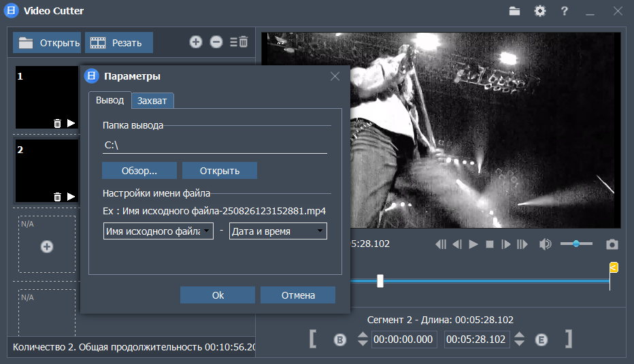Open help via the question mark icon

click(x=565, y=11)
